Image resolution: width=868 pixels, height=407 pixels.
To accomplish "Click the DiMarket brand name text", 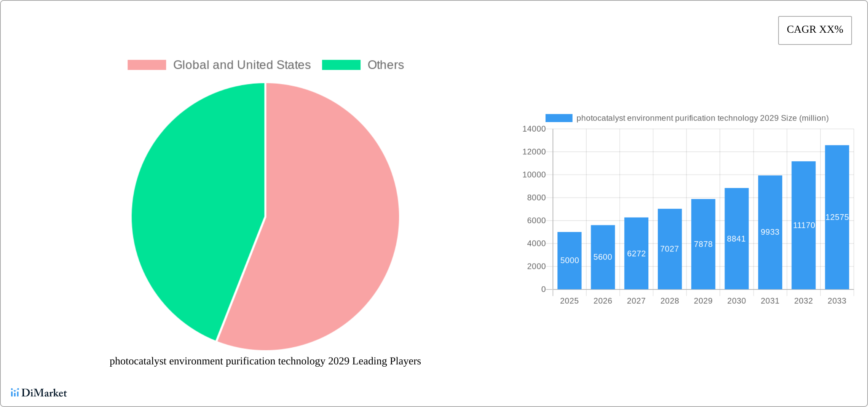I will point(44,393).
